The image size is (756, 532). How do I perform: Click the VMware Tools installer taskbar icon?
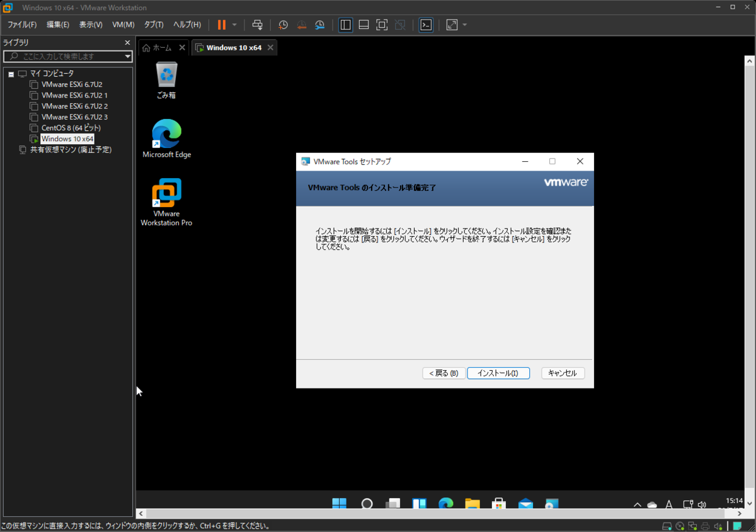pos(551,504)
